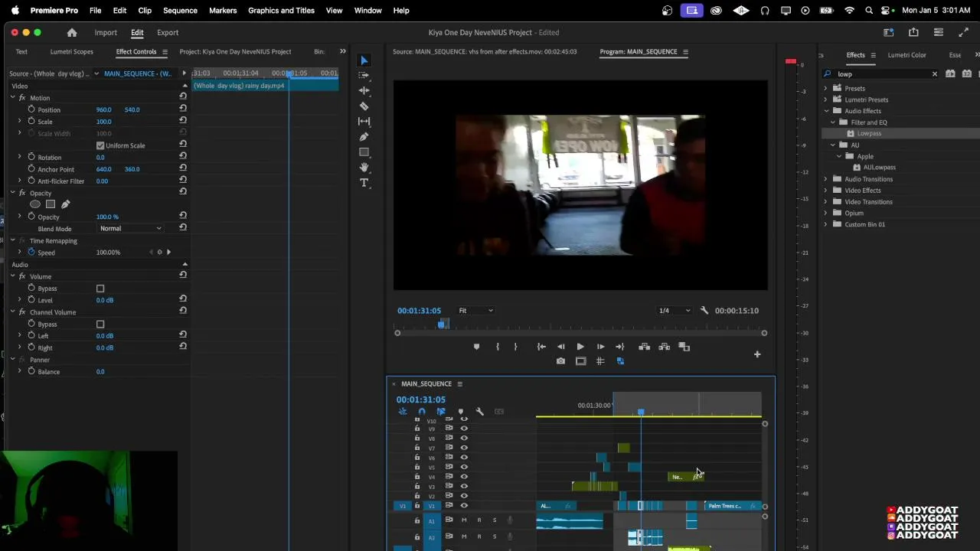Open the Share icon in the top right

pyautogui.click(x=913, y=32)
